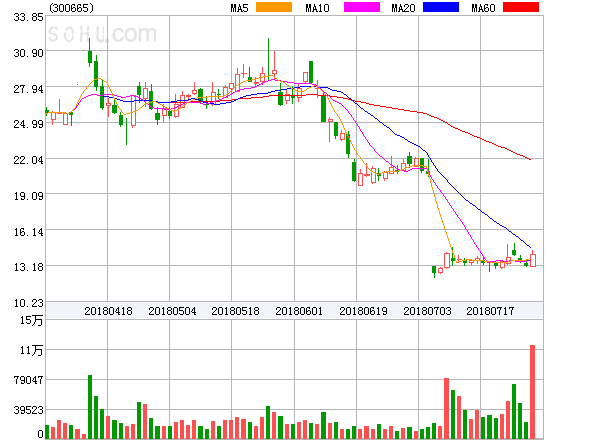
Task: Click the 33.85 price axis label
Action: (x=28, y=17)
